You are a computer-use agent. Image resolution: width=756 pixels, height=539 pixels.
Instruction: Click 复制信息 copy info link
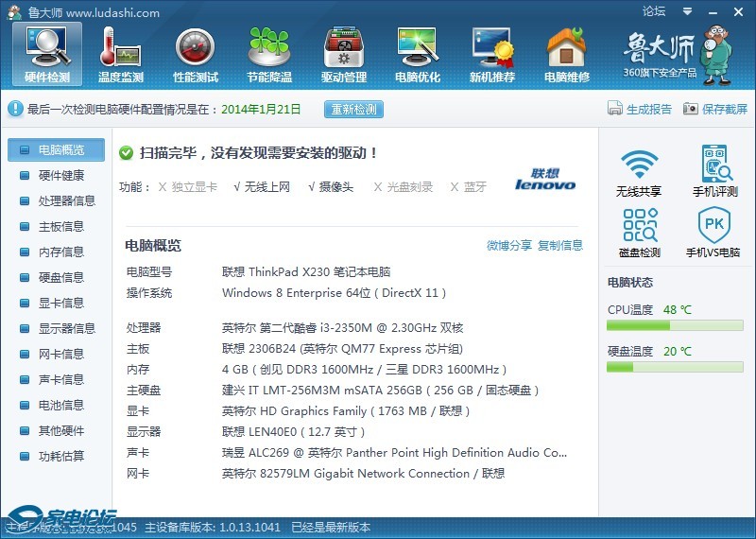coord(560,245)
